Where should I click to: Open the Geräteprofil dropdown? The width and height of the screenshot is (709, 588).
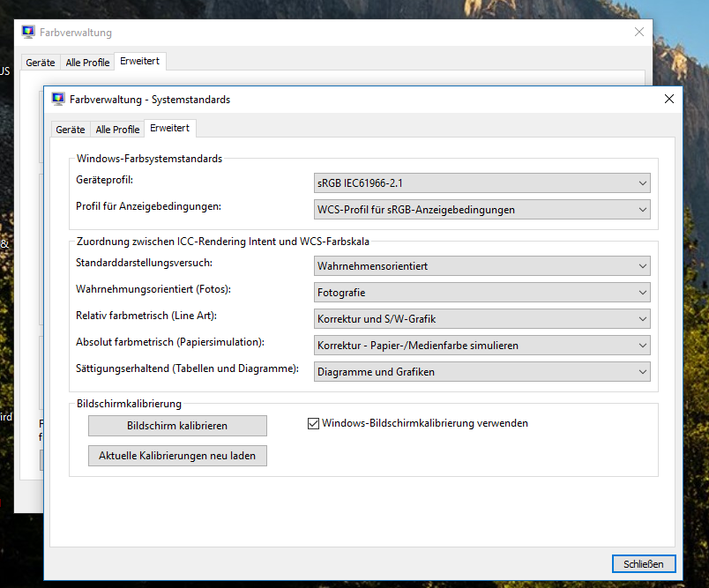tap(482, 183)
